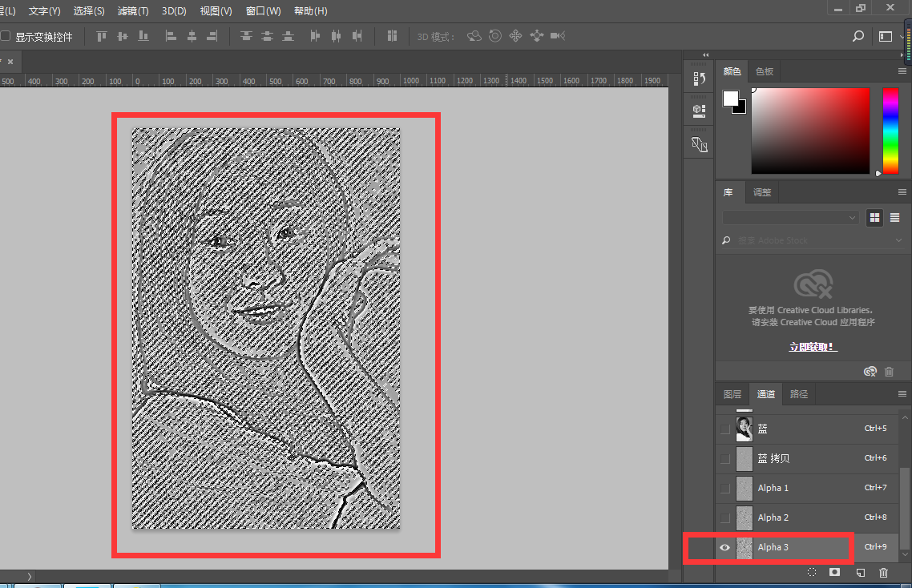
Task: Switch to the 路径 tab
Action: (x=798, y=393)
